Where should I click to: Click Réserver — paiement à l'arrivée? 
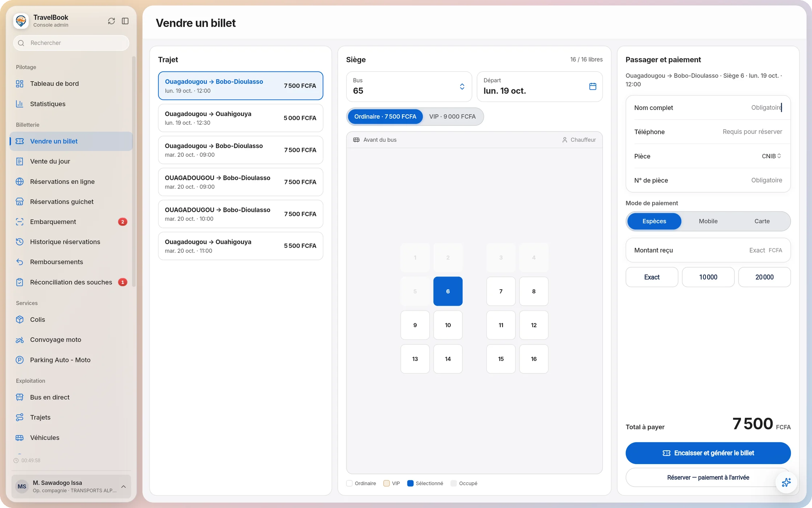click(x=708, y=478)
